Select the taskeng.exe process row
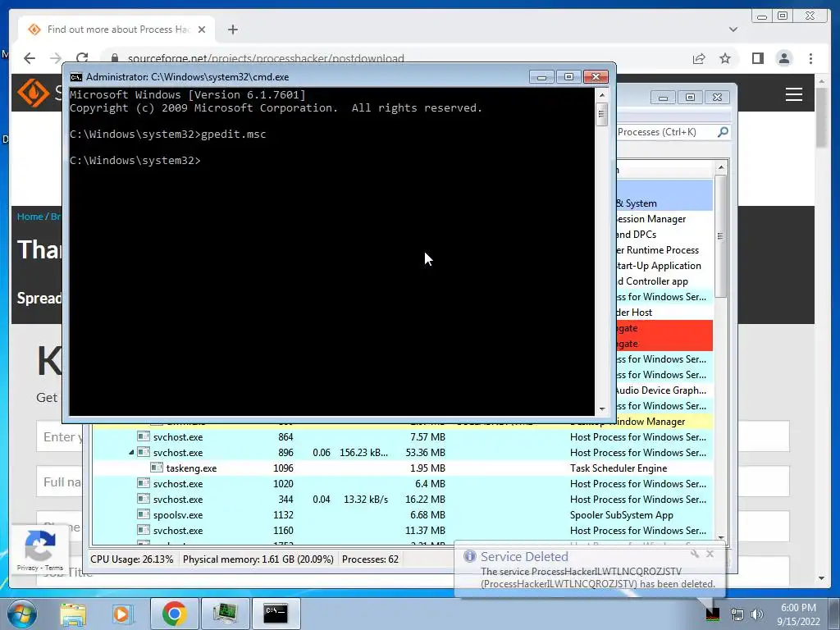Screen dimensions: 840x630 click(402, 468)
